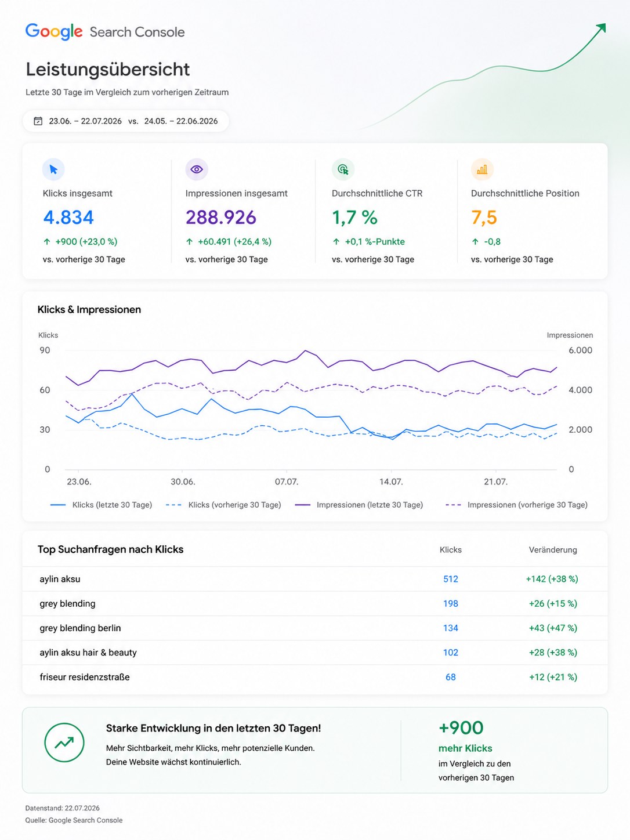Click the +26 (+15 %) change value

pos(553,604)
